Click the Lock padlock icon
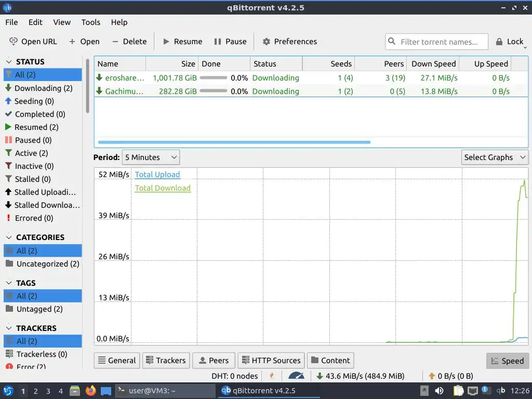 [499, 42]
